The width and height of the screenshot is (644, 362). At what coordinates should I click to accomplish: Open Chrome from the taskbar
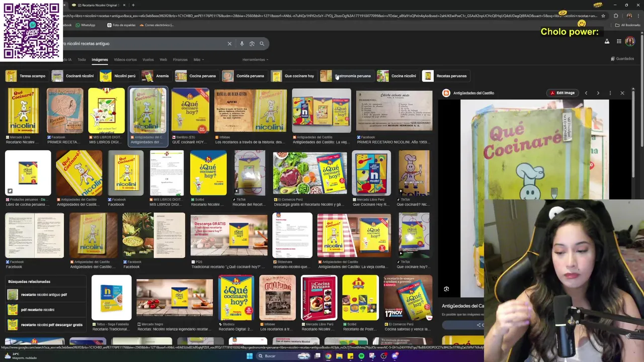point(328,356)
